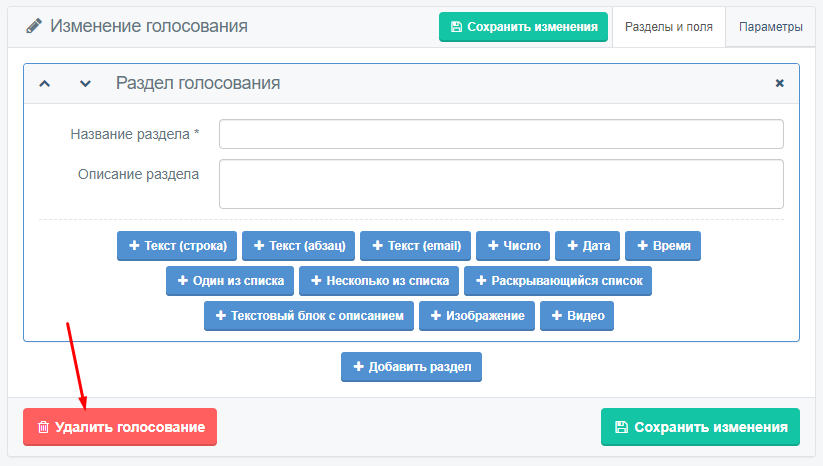Move section down with chevron-down arrow

(85, 83)
